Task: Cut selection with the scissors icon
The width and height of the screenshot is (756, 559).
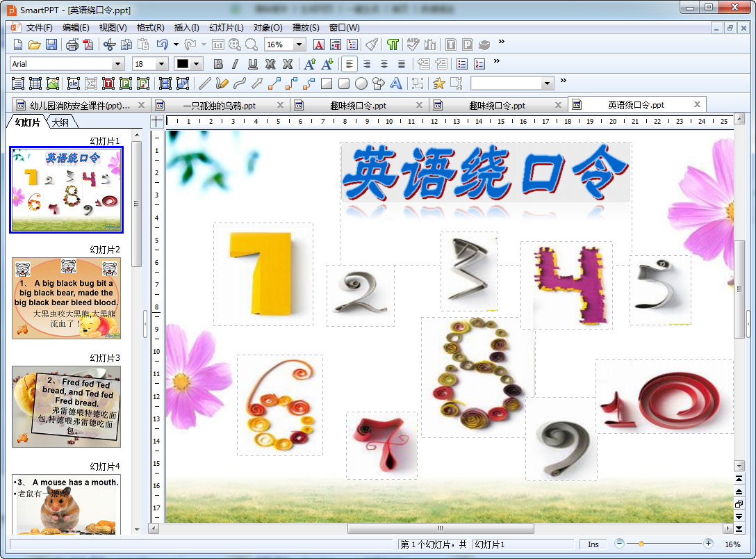Action: (x=110, y=45)
